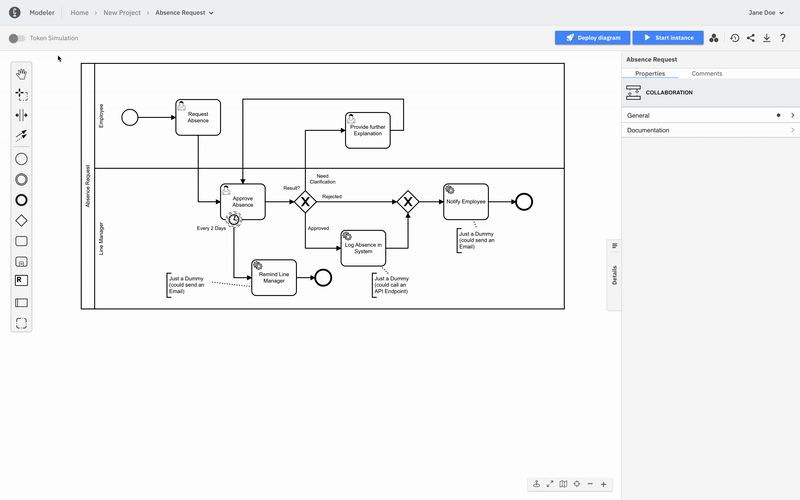Click the Deploy diagram button
This screenshot has width=800, height=500.
click(594, 38)
